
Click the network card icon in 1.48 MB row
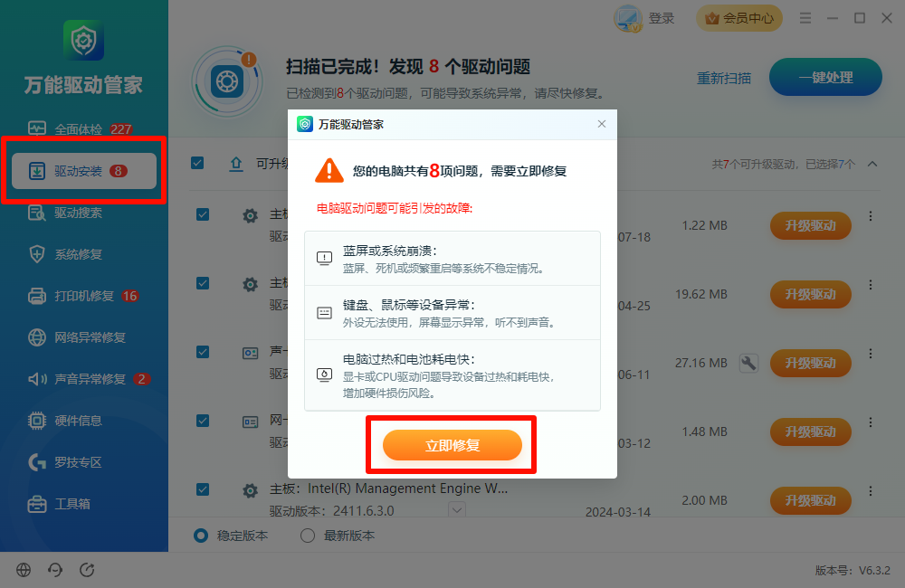(x=250, y=422)
